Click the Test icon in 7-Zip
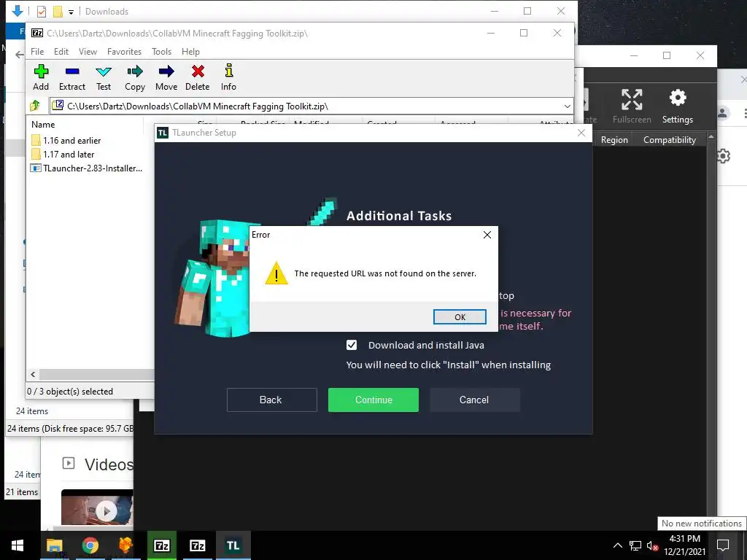This screenshot has width=747, height=560. pos(104,72)
